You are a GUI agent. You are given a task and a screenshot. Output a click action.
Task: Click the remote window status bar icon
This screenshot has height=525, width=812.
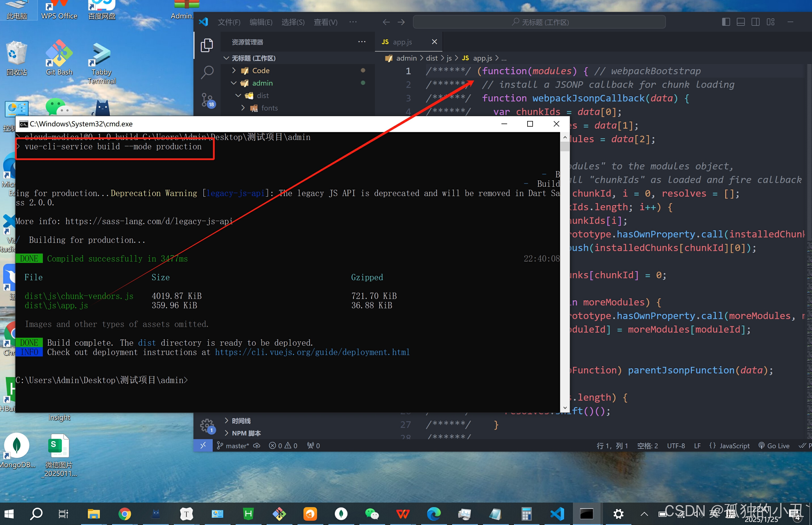click(x=203, y=446)
